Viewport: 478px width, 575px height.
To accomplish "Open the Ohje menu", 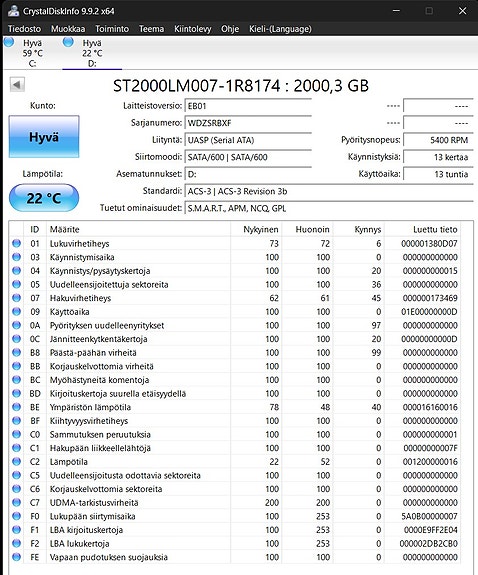I will click(x=230, y=29).
